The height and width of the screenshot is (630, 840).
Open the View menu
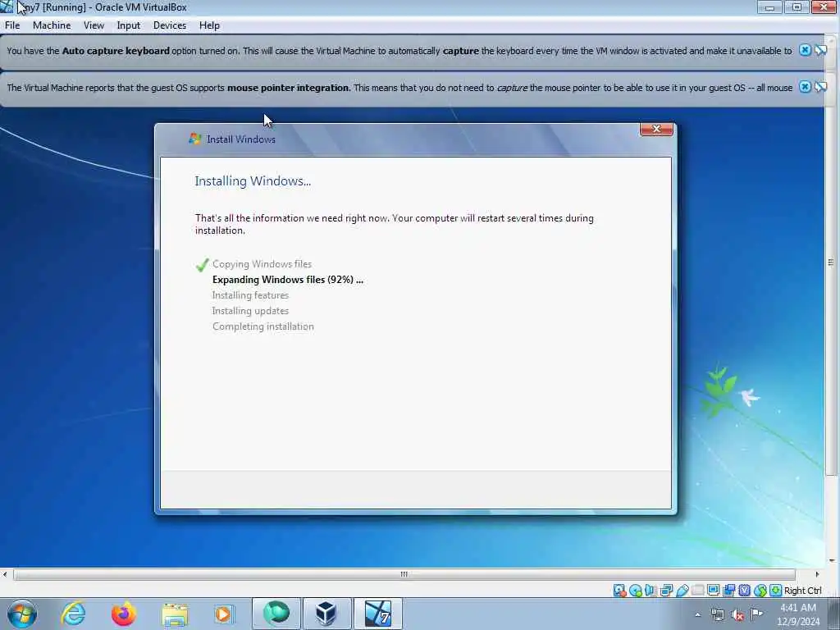point(94,25)
